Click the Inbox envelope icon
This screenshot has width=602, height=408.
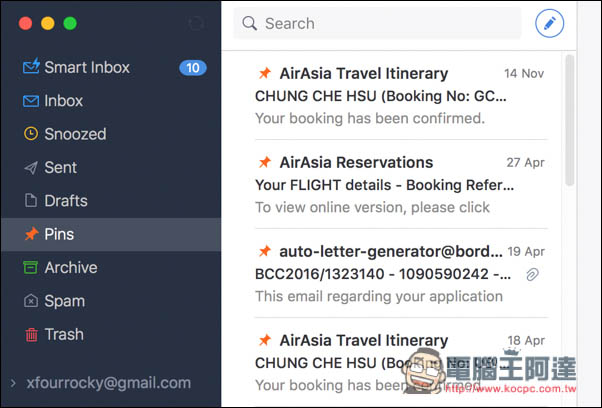tap(31, 101)
